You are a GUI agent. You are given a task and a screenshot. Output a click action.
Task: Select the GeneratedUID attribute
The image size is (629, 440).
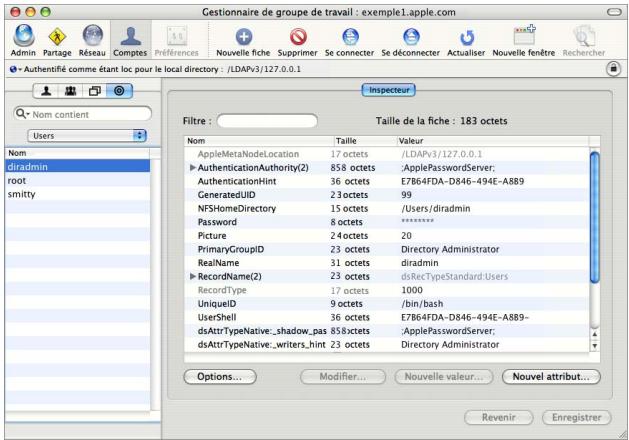(x=387, y=195)
